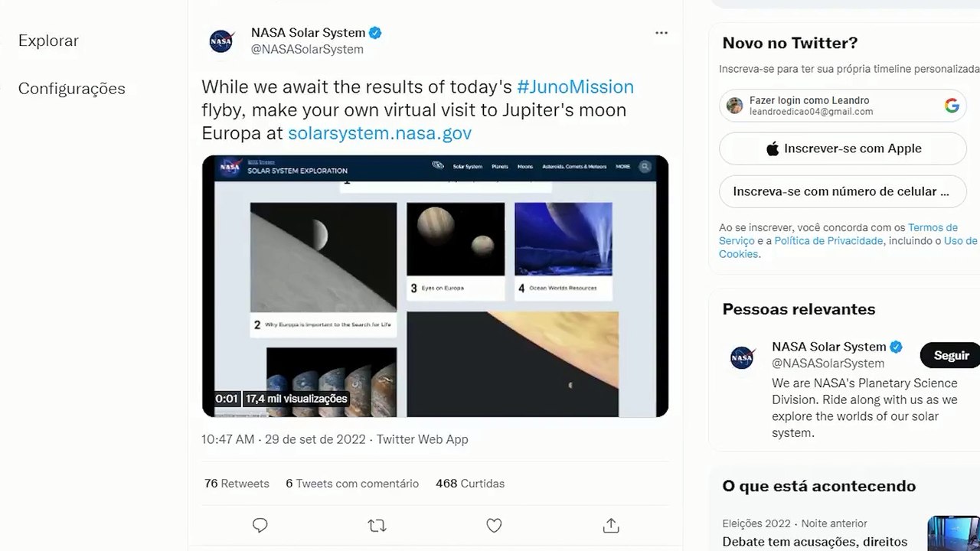
Task: View the 76 Retweets list
Action: [237, 484]
